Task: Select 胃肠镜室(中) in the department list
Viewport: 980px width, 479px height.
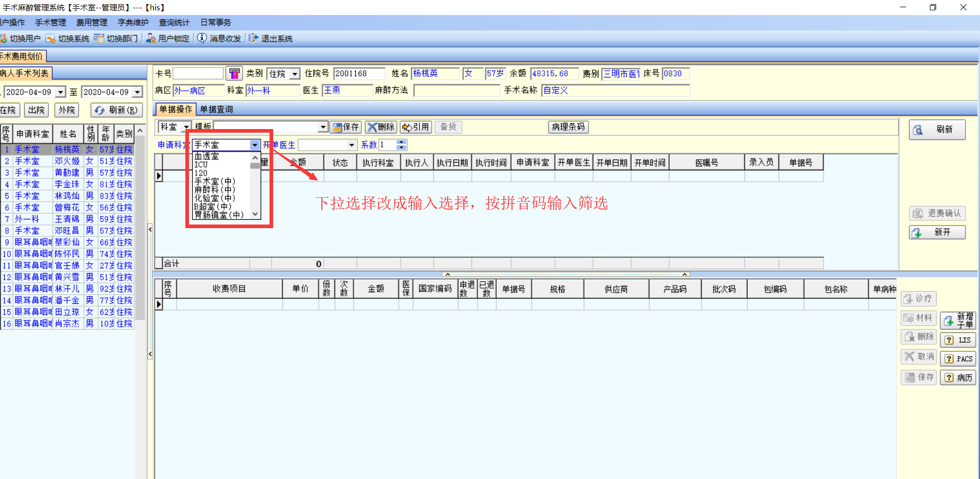Action: pos(219,215)
